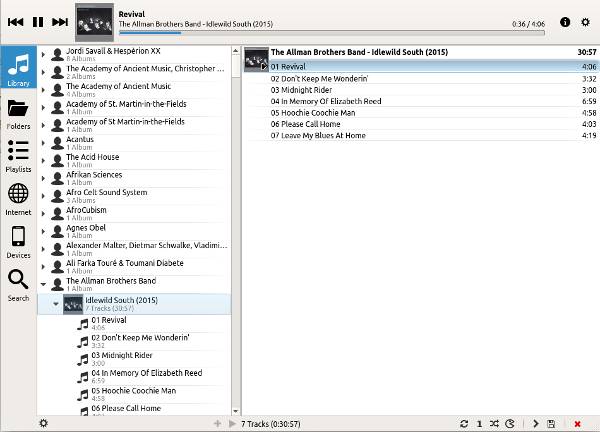Viewport: 600px width, 432px height.
Task: Expand the Afro Celt Sound System artist
Action: 43,196
